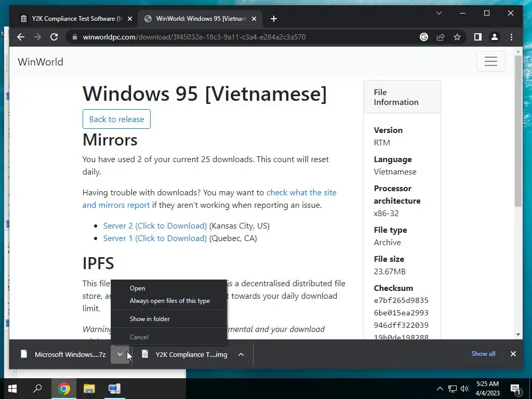Viewport: 532px width, 399px height.
Task: Click Cancel in the download menu
Action: pos(169,337)
